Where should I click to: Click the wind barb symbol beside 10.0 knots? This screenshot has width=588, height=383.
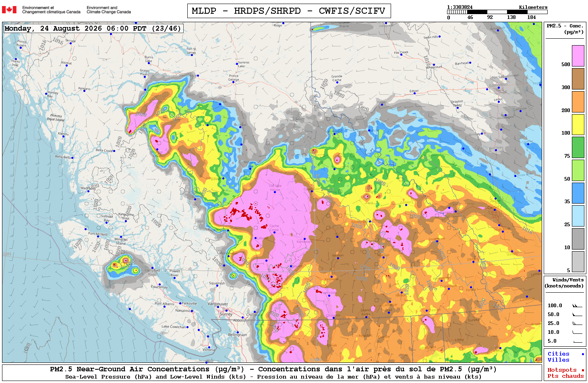577,332
